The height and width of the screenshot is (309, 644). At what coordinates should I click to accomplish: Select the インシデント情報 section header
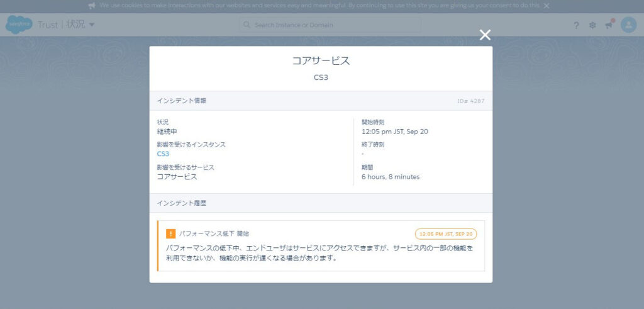click(x=182, y=101)
